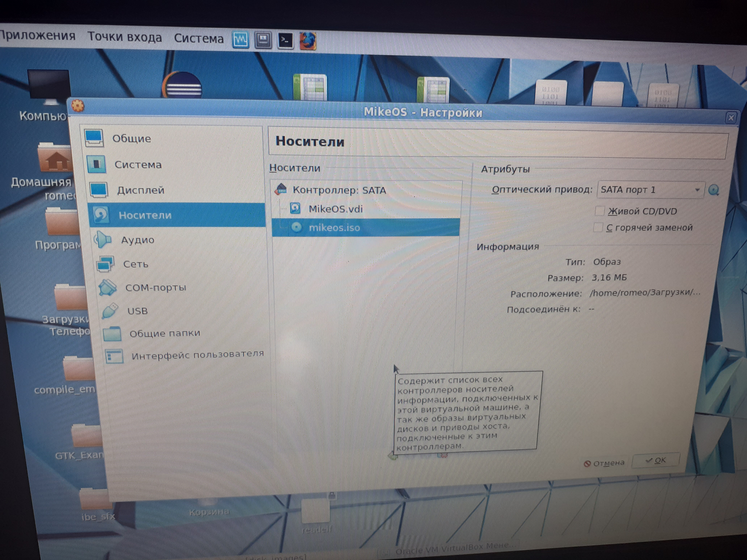Click the Носители page heading
This screenshot has height=560, width=747.
310,141
